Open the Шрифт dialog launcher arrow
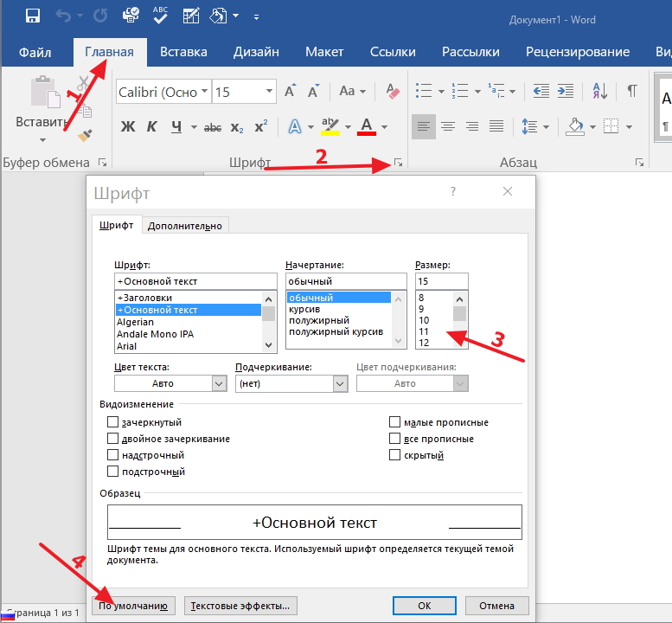The image size is (672, 623). 398,162
